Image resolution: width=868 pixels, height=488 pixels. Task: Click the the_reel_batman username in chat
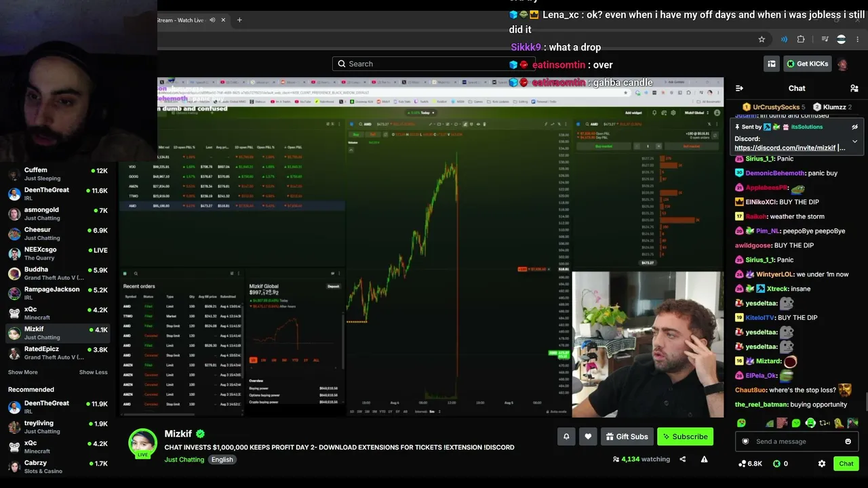point(760,405)
